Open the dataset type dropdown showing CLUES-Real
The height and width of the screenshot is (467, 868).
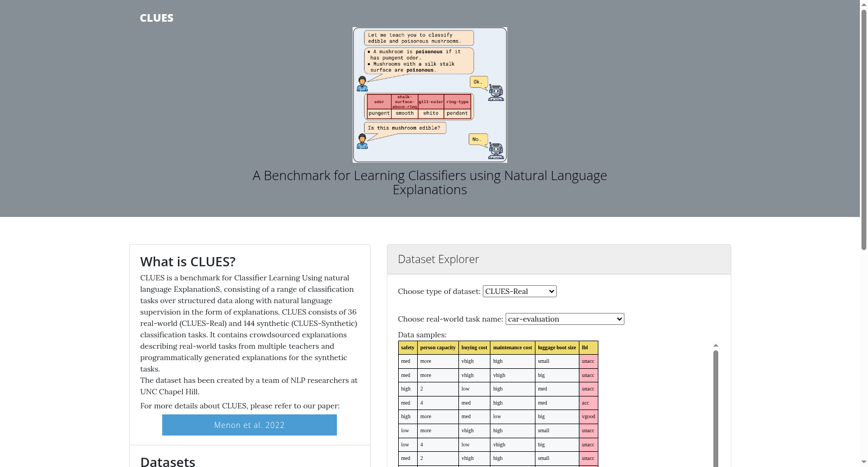[520, 291]
